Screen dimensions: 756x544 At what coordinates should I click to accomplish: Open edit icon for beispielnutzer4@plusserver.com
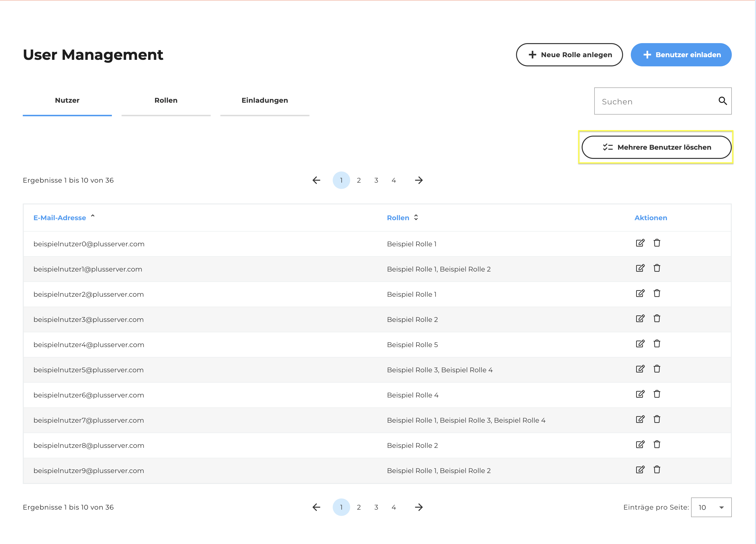pos(640,344)
